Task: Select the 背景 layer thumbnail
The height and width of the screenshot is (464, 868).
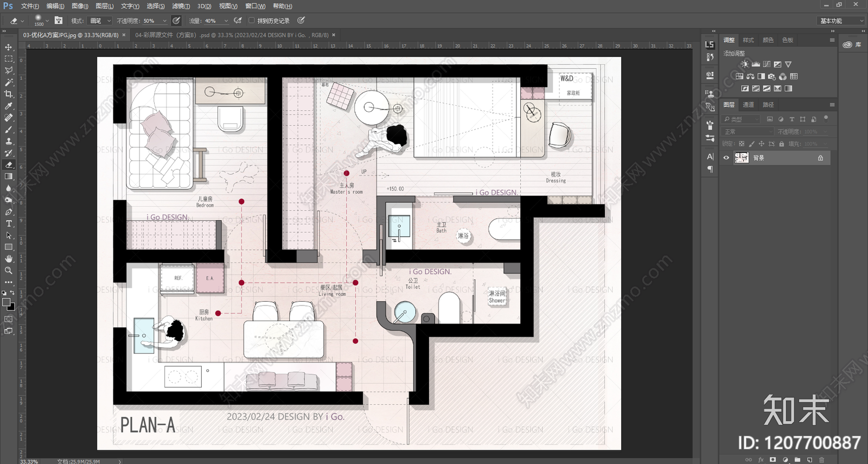Action: (742, 158)
